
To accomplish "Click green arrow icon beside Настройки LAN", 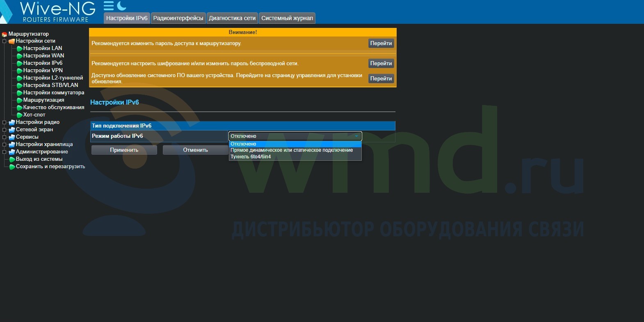I will point(19,48).
